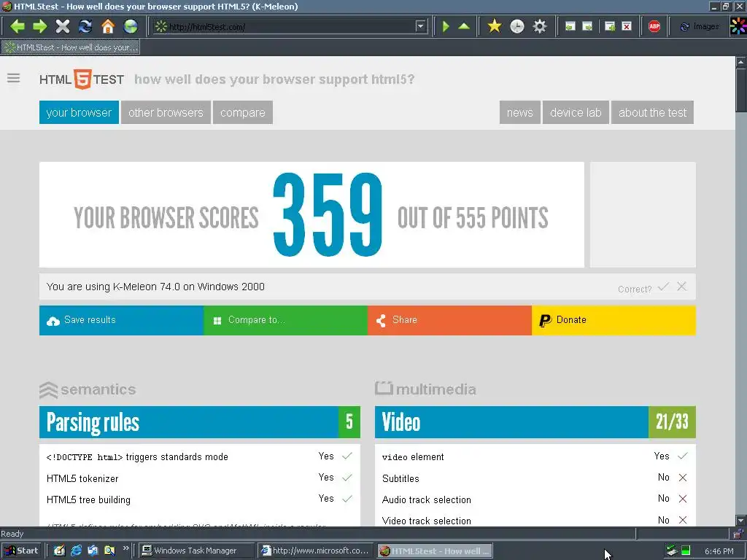Go forward with the green right arrow
Screen dimensions: 747x560
click(x=40, y=26)
